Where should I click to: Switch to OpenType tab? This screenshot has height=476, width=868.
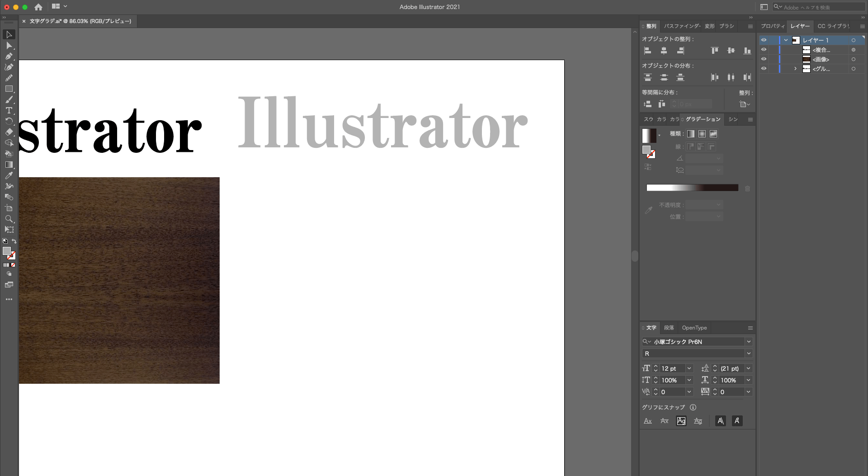(x=694, y=328)
